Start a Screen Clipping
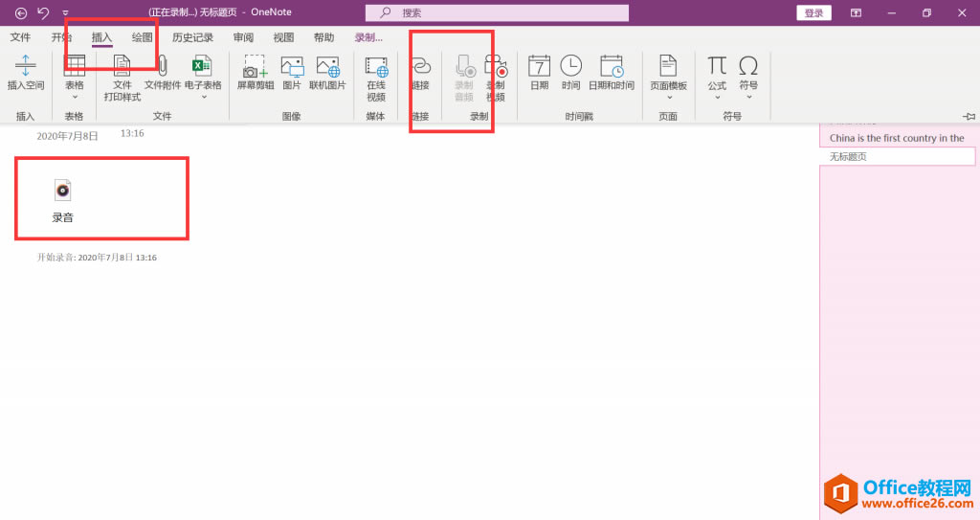The width and height of the screenshot is (980, 520). [255, 66]
